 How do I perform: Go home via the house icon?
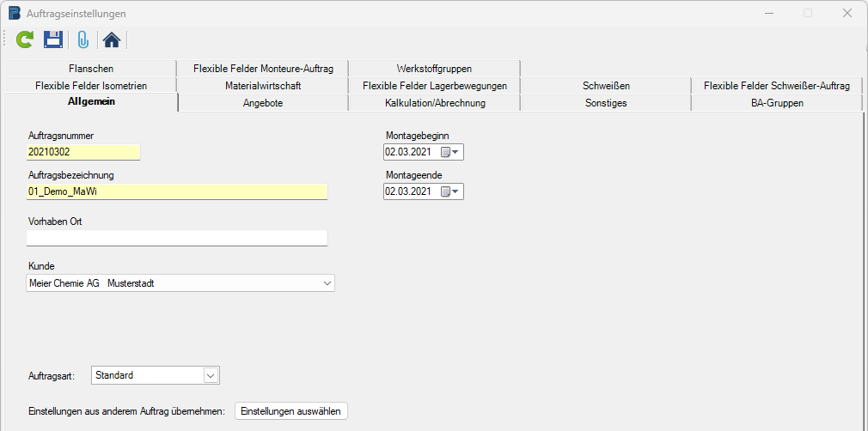point(111,39)
